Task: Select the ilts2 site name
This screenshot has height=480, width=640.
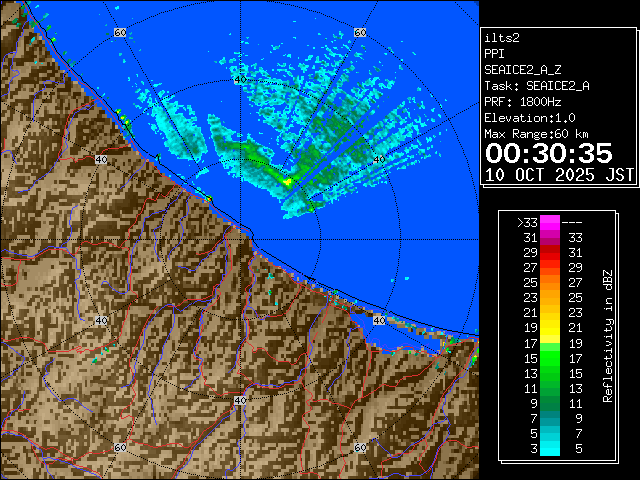Action: [x=501, y=38]
